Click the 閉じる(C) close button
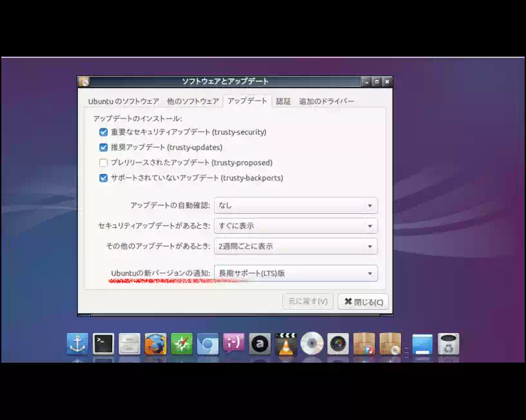The height and width of the screenshot is (420, 526). click(364, 301)
